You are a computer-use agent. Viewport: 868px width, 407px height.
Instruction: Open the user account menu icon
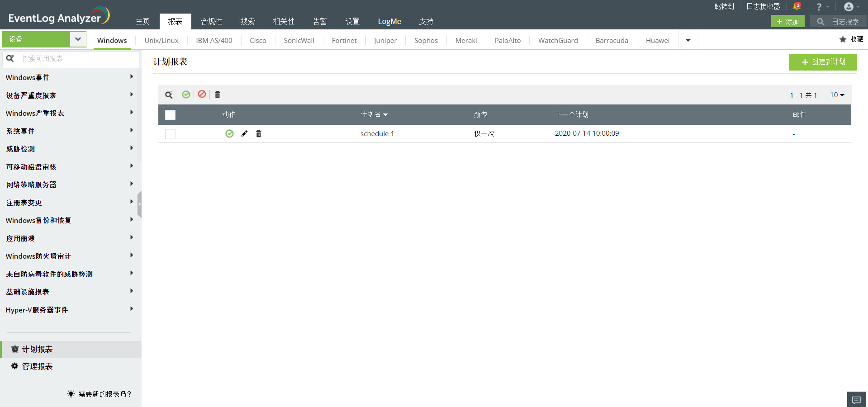click(x=848, y=6)
